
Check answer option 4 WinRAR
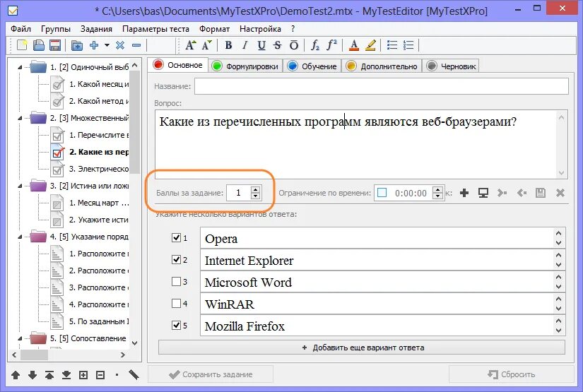(x=176, y=303)
